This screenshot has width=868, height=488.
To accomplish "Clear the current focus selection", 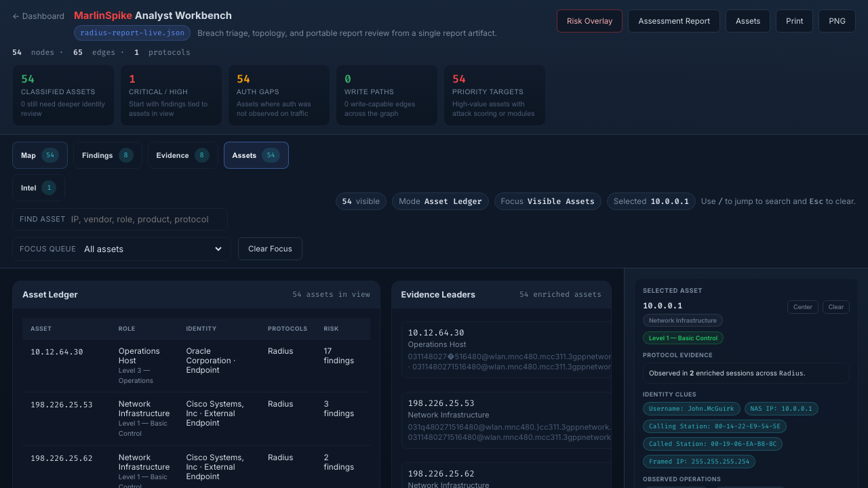I will pos(270,249).
